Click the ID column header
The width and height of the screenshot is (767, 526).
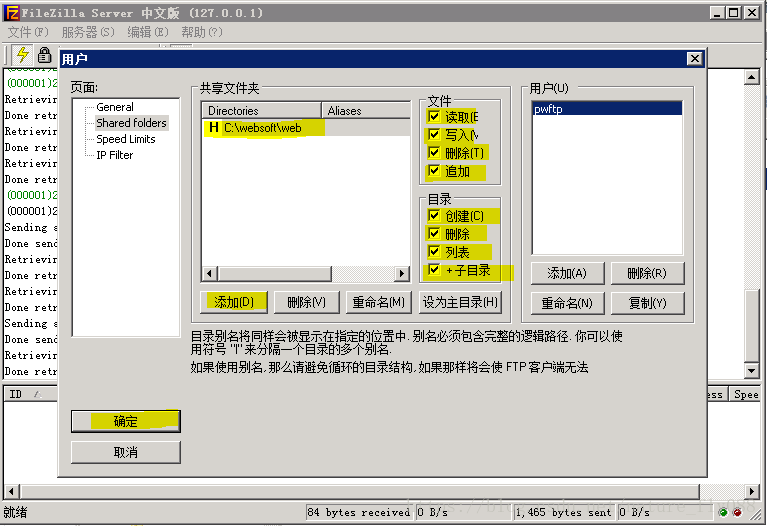click(x=30, y=394)
